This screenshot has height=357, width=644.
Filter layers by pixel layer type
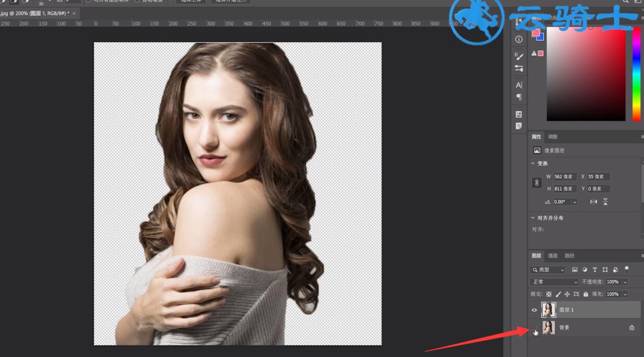575,270
